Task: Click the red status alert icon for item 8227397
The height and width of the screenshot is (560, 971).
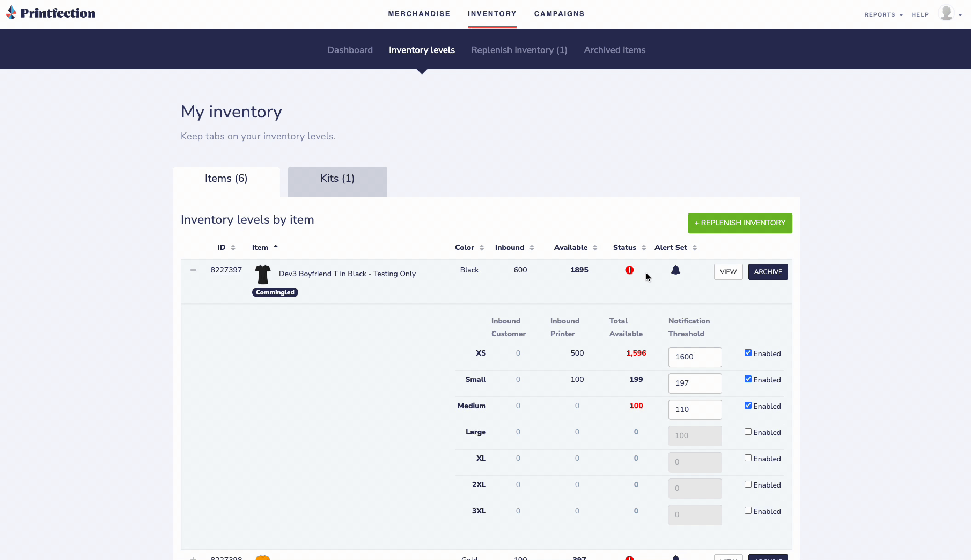Action: pyautogui.click(x=629, y=270)
